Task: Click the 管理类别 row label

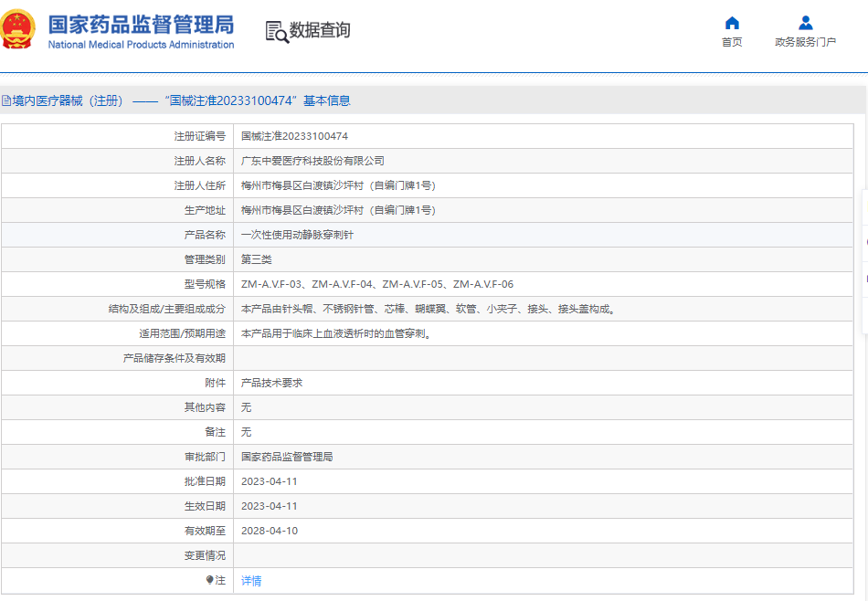Action: pyautogui.click(x=205, y=259)
